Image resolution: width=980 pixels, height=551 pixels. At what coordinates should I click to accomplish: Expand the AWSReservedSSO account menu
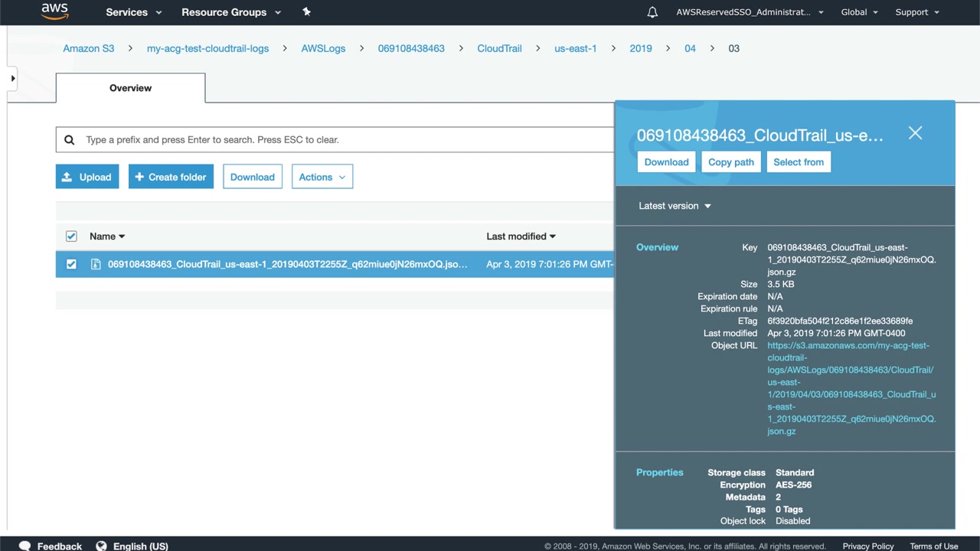[x=750, y=12]
